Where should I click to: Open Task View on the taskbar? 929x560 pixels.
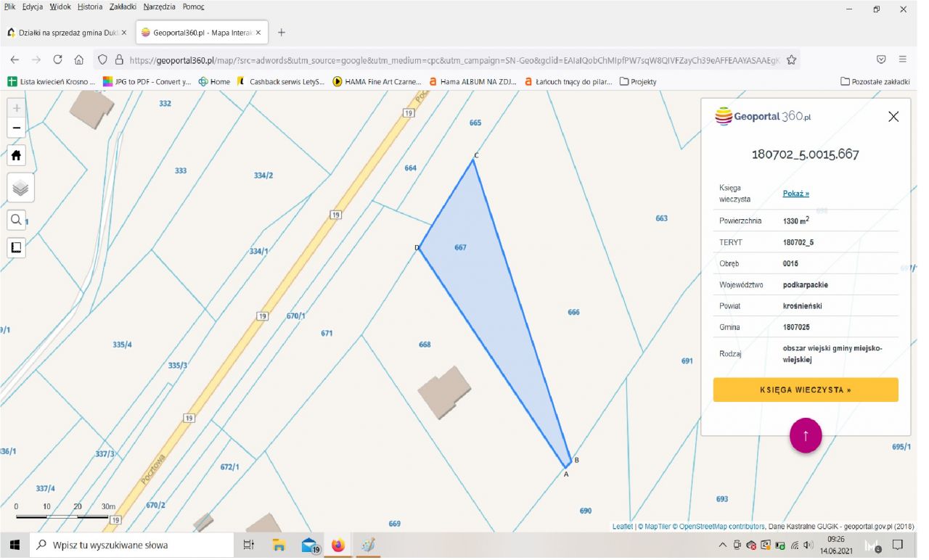(x=248, y=545)
